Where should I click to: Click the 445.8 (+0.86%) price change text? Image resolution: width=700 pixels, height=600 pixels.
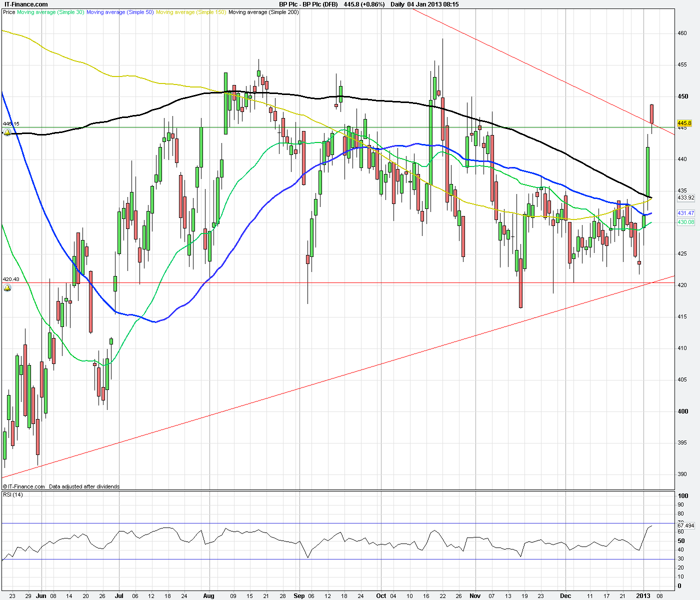coord(364,4)
